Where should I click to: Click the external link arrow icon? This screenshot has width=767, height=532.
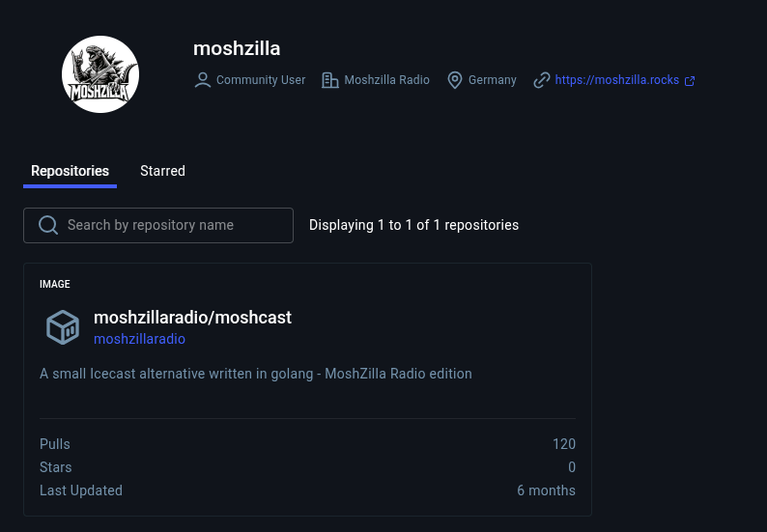click(690, 81)
